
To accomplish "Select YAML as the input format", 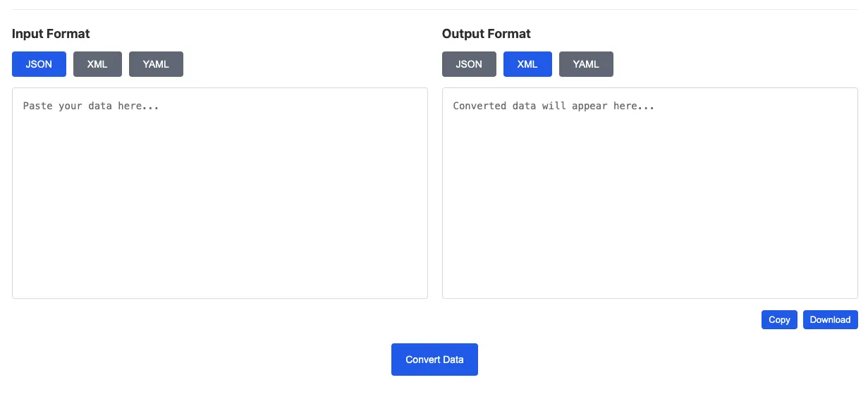I will pos(156,64).
